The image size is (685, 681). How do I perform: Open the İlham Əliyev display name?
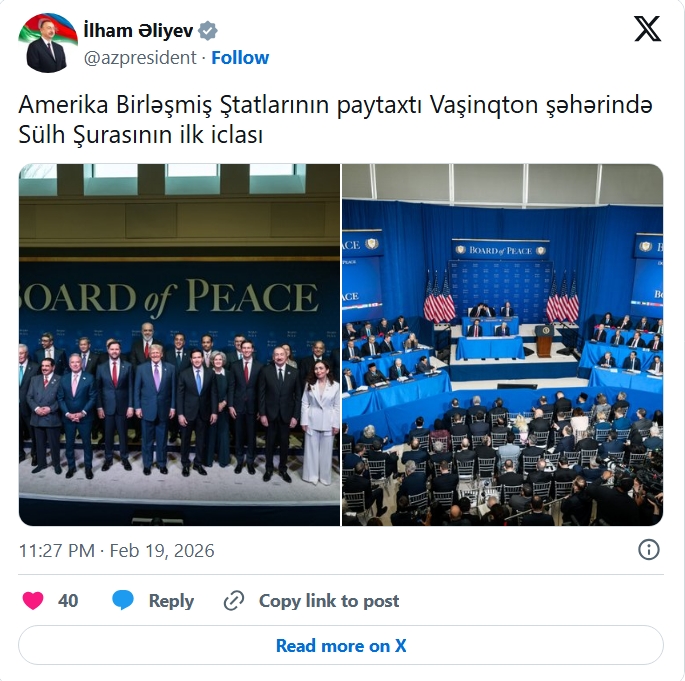(138, 31)
